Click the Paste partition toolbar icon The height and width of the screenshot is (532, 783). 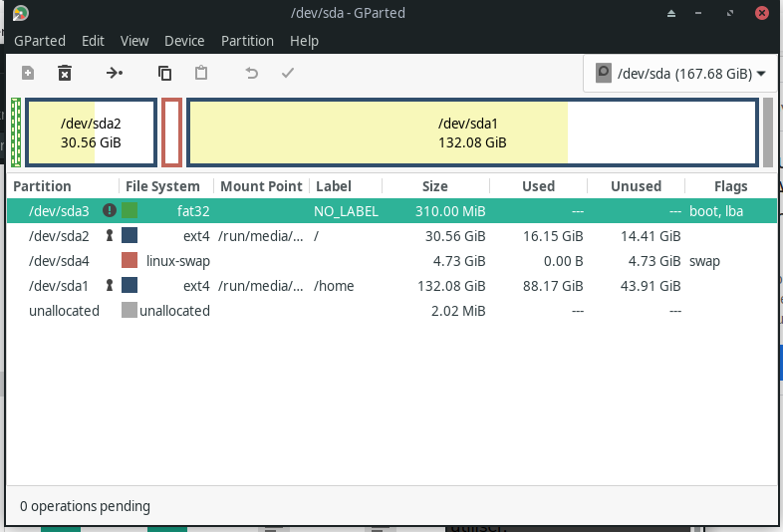pyautogui.click(x=201, y=73)
